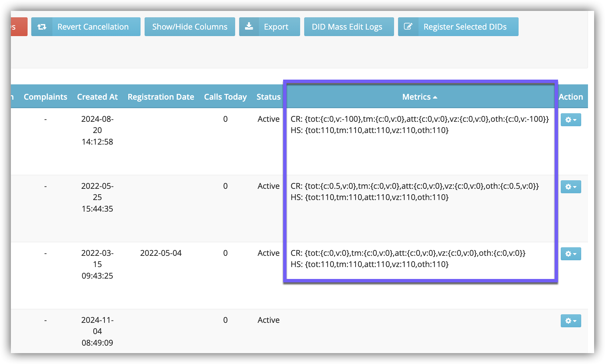Click the Show/Hide Columns button
Image resolution: width=605 pixels, height=364 pixels.
click(190, 27)
